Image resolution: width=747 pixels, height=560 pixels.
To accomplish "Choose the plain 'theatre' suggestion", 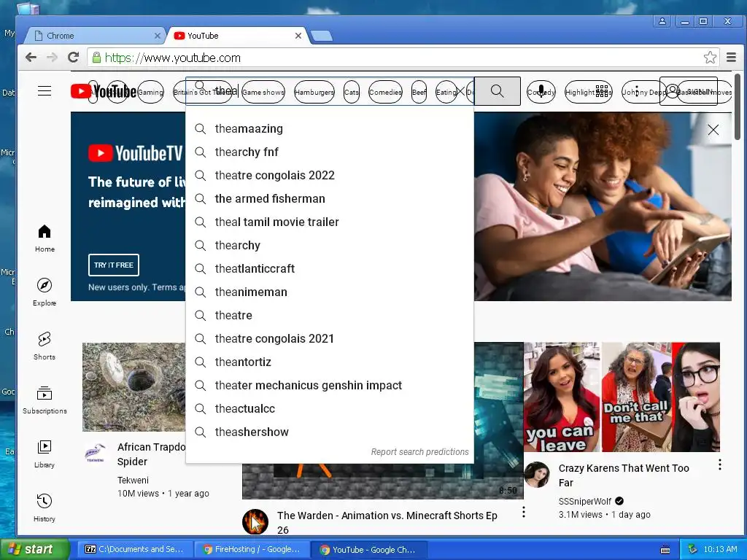I will 330,315.
